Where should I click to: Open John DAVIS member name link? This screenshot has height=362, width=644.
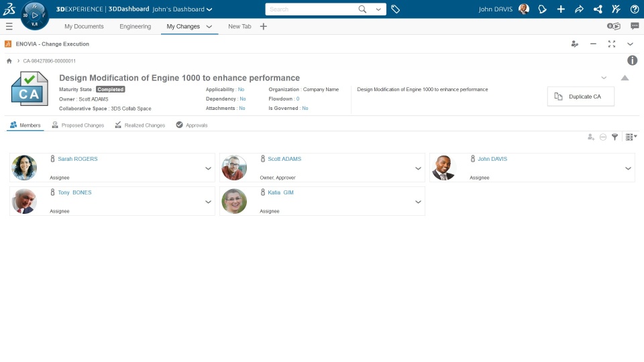tap(492, 159)
